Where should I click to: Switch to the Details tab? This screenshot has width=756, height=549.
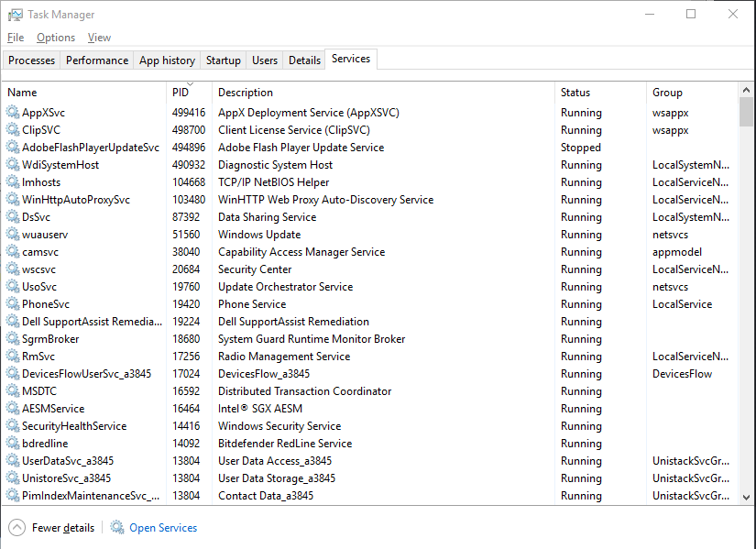point(304,60)
